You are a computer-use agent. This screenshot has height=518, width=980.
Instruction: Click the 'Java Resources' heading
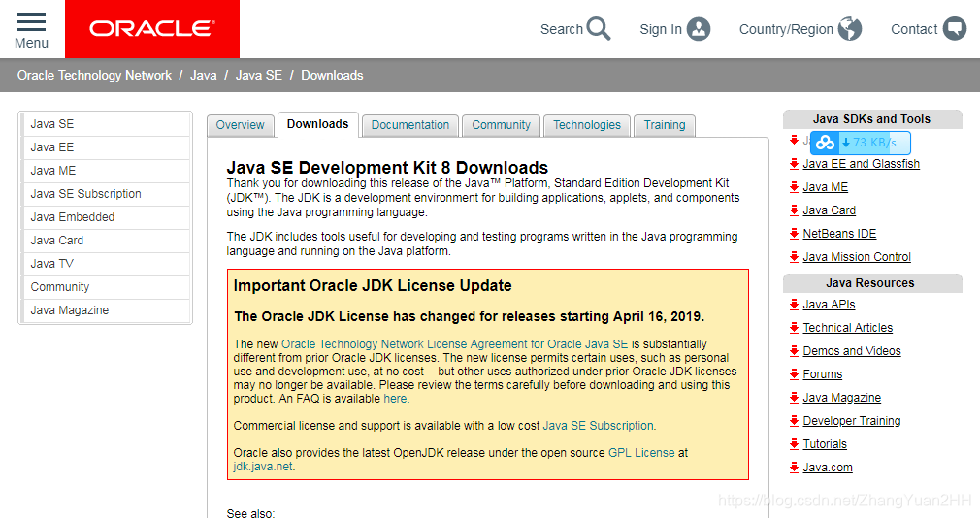click(x=870, y=283)
